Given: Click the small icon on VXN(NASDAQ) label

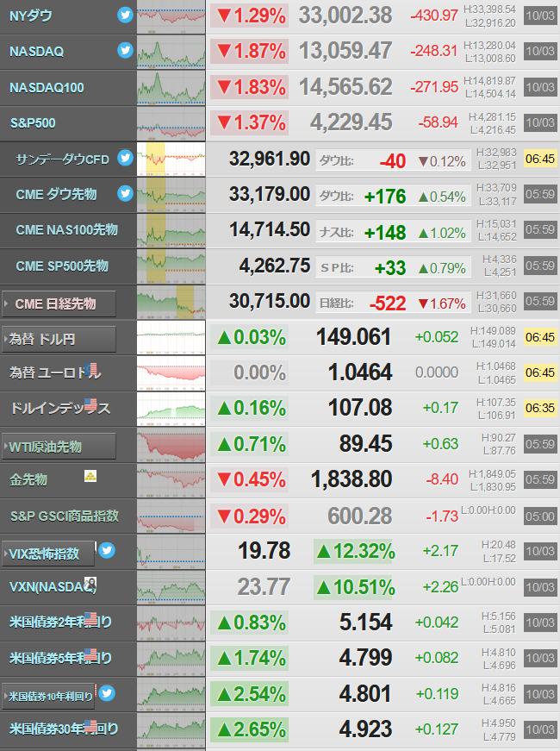Looking at the screenshot, I should pos(90,583).
